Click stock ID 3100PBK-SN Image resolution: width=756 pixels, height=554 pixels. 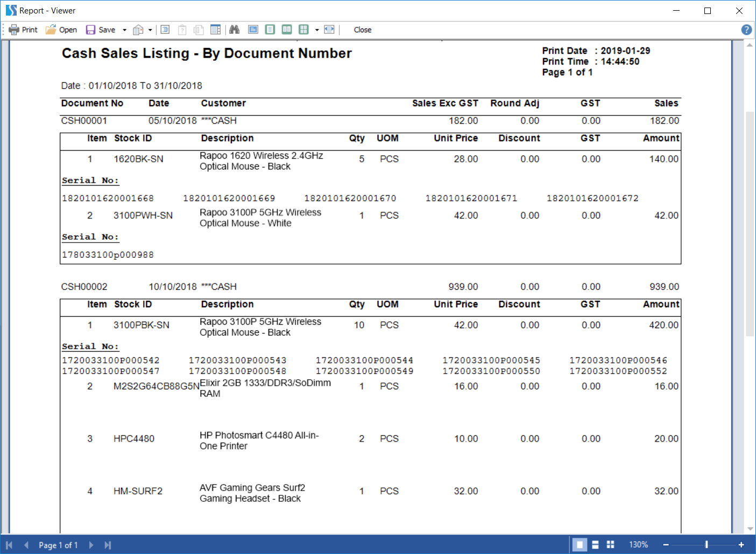(142, 325)
